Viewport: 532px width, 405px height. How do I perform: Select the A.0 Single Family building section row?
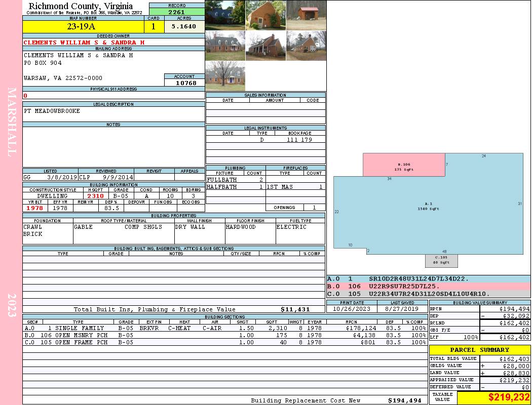225,328
